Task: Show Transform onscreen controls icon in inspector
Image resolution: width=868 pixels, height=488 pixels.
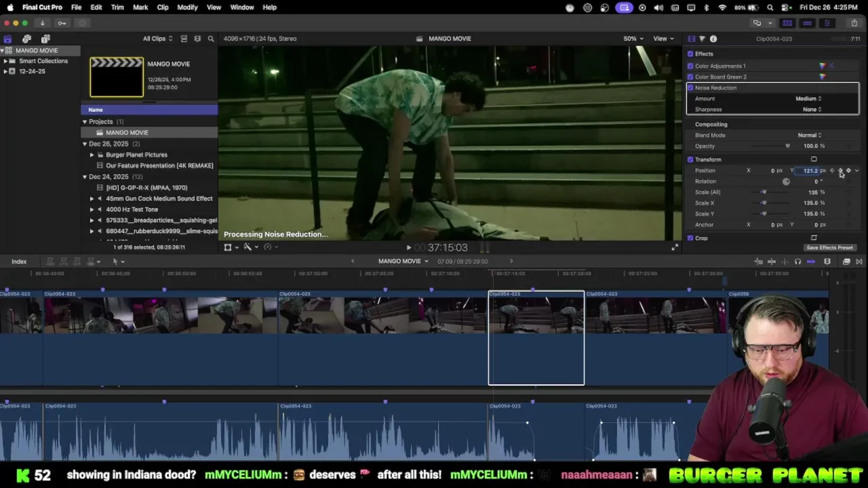Action: [x=814, y=159]
